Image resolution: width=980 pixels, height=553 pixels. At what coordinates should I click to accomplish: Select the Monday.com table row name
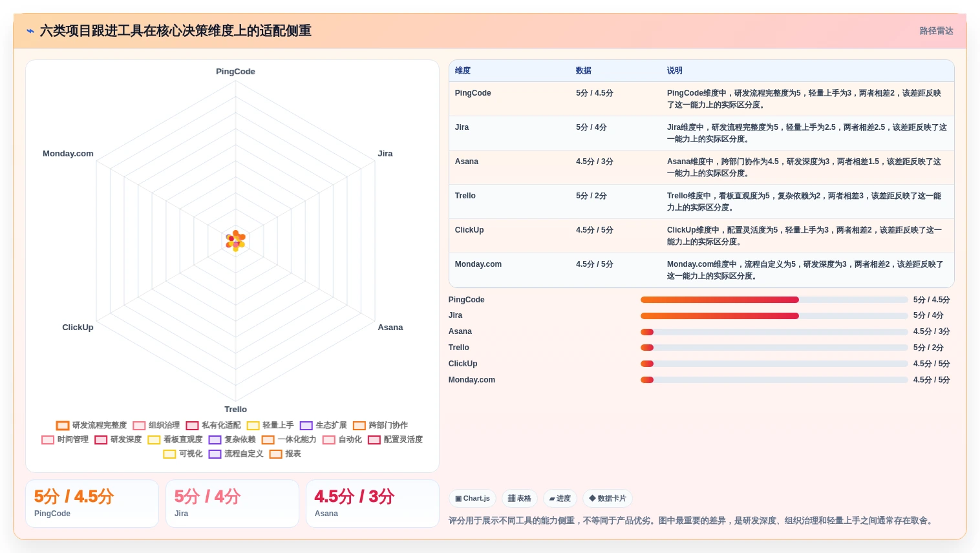click(x=478, y=264)
